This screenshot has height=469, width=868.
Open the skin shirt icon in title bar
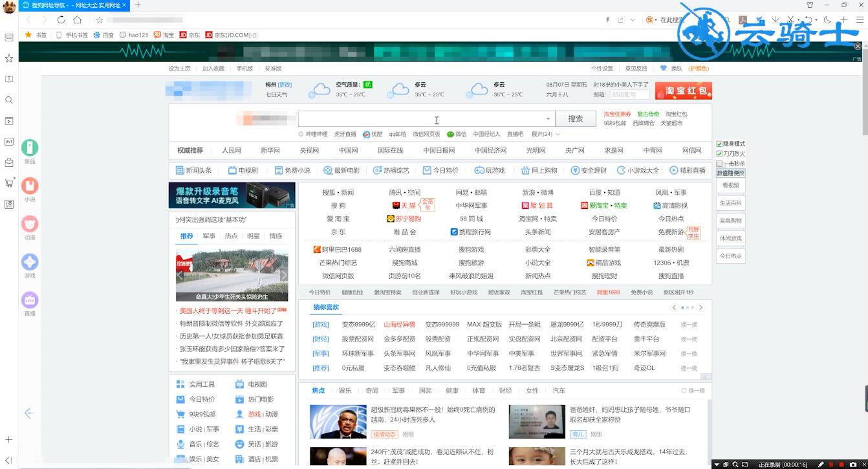(x=809, y=5)
